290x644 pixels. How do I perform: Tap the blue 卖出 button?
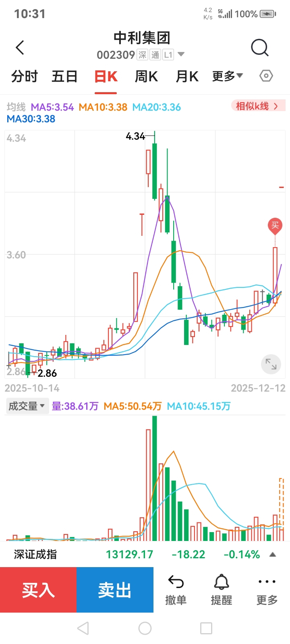[115, 590]
